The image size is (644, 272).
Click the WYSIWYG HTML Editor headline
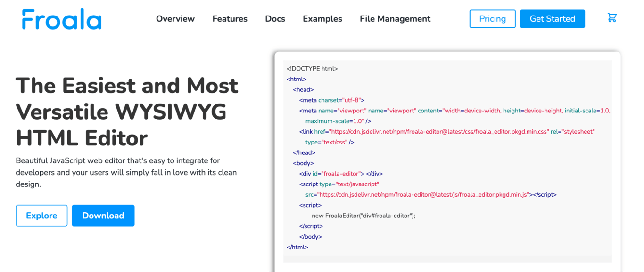pos(126,112)
